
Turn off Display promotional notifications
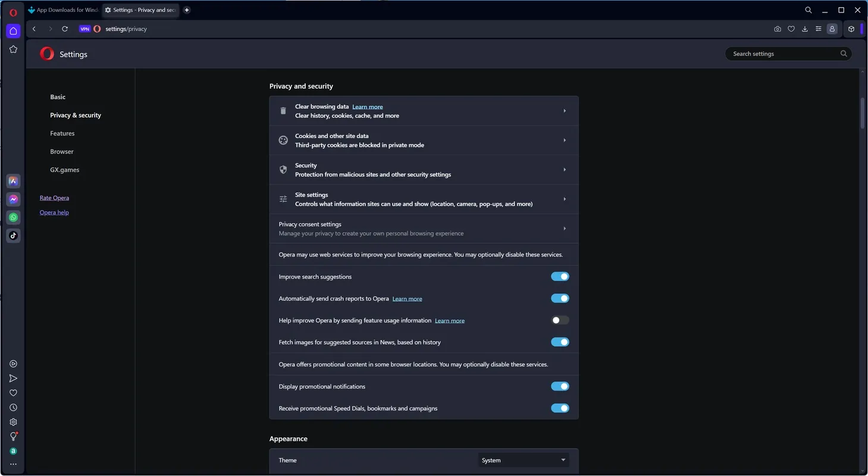[560, 387]
